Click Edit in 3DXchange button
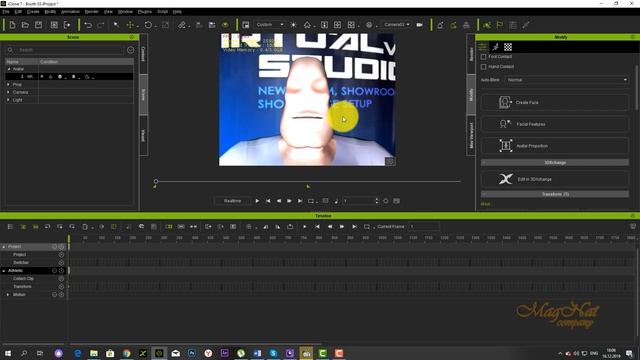 tap(555, 179)
